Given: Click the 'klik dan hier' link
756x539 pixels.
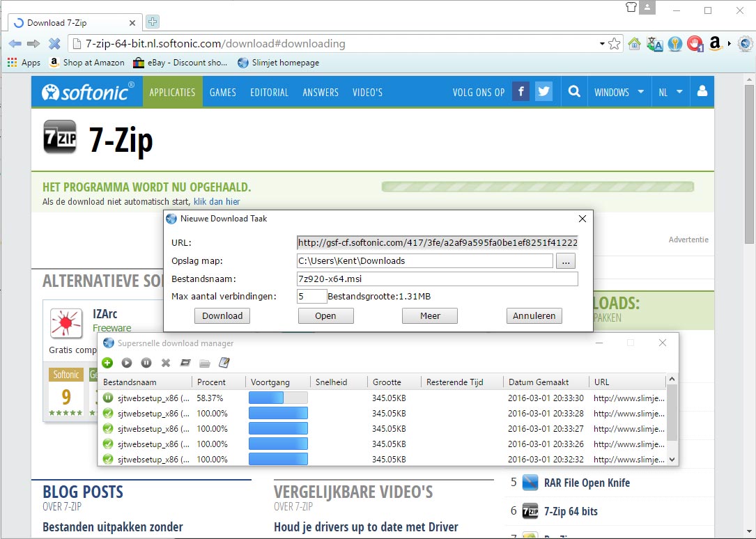Looking at the screenshot, I should click(217, 202).
